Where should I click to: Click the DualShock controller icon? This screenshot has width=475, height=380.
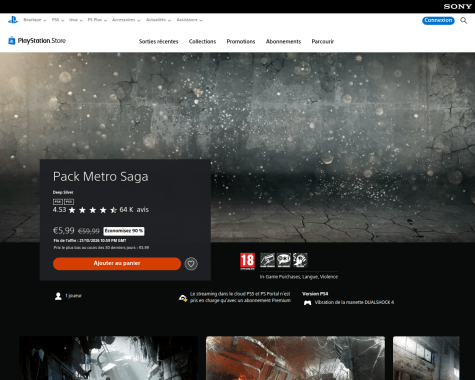[x=307, y=303]
